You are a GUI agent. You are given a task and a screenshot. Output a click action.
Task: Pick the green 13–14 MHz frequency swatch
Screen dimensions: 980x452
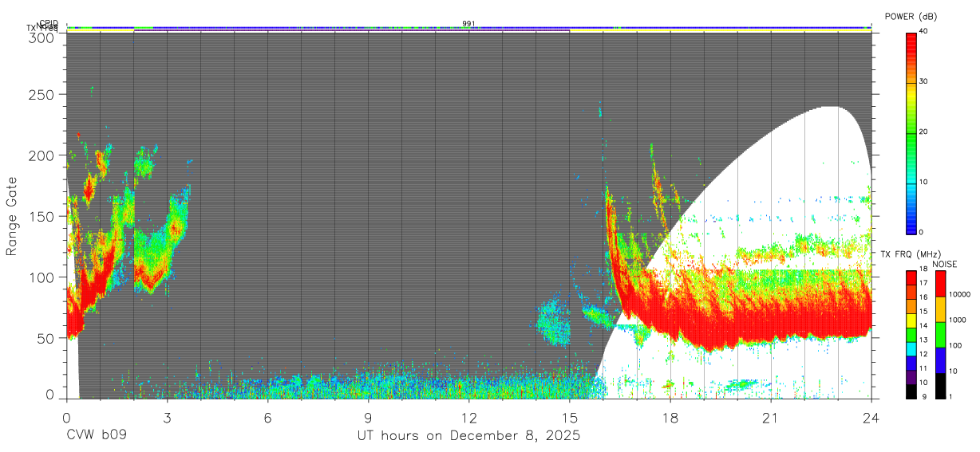[911, 335]
